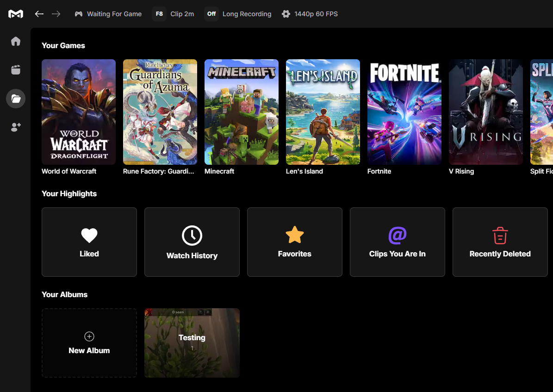Click the purple @ mention icon
The height and width of the screenshot is (392, 553).
398,236
